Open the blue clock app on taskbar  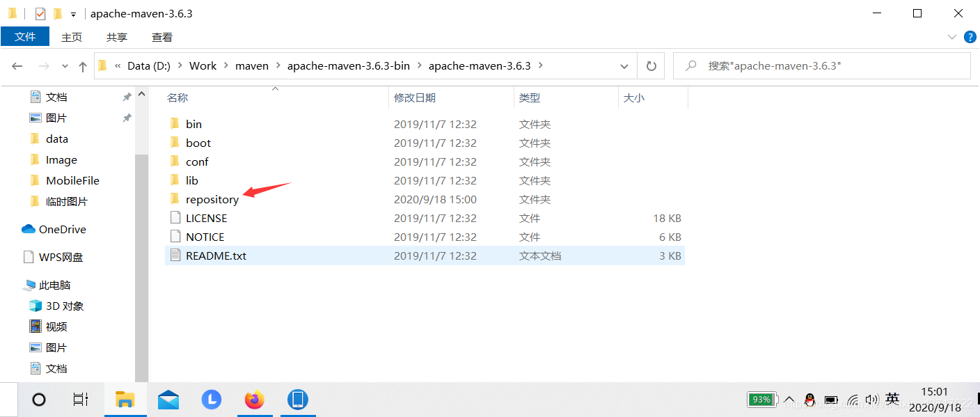coord(212,400)
